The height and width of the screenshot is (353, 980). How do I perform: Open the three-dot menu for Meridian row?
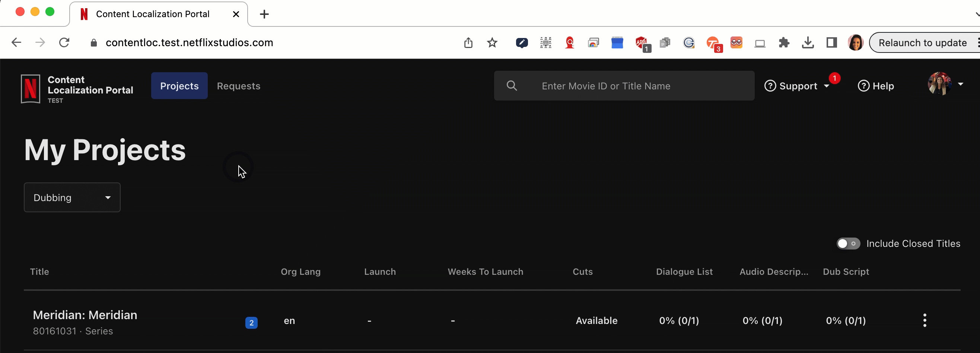925,320
